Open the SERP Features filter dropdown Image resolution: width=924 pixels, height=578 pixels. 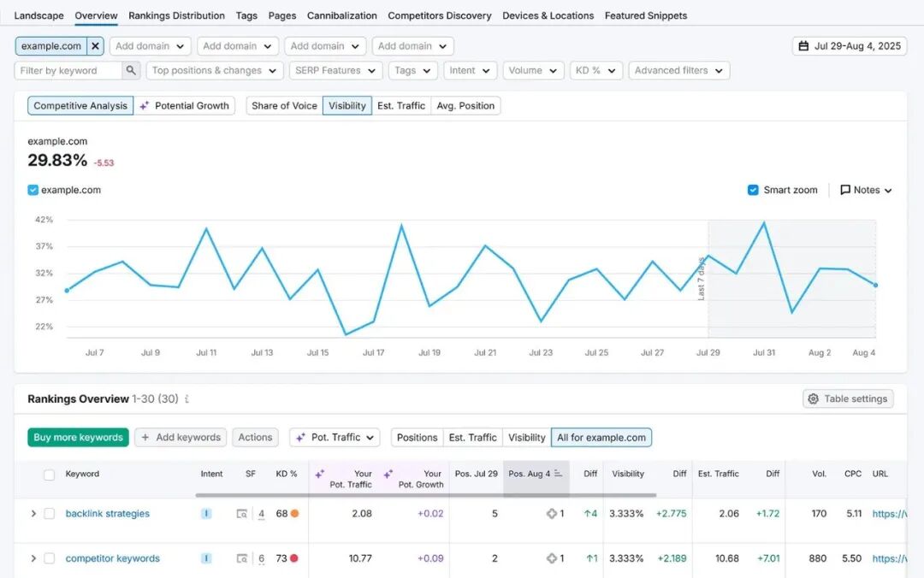coord(335,71)
